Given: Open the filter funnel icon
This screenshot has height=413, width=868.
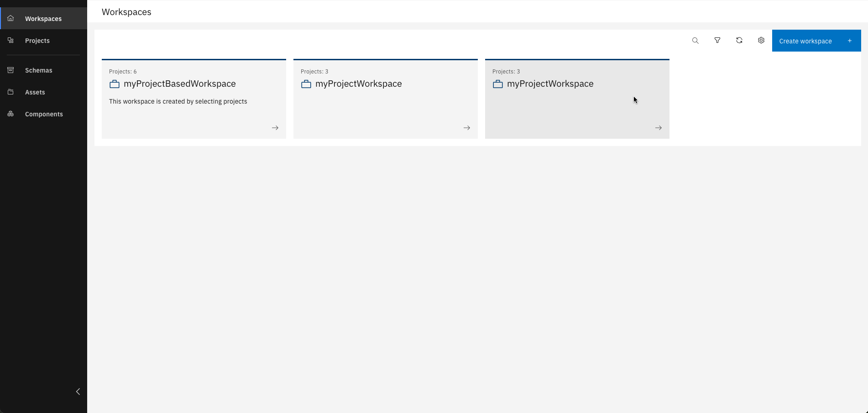Looking at the screenshot, I should pyautogui.click(x=717, y=41).
